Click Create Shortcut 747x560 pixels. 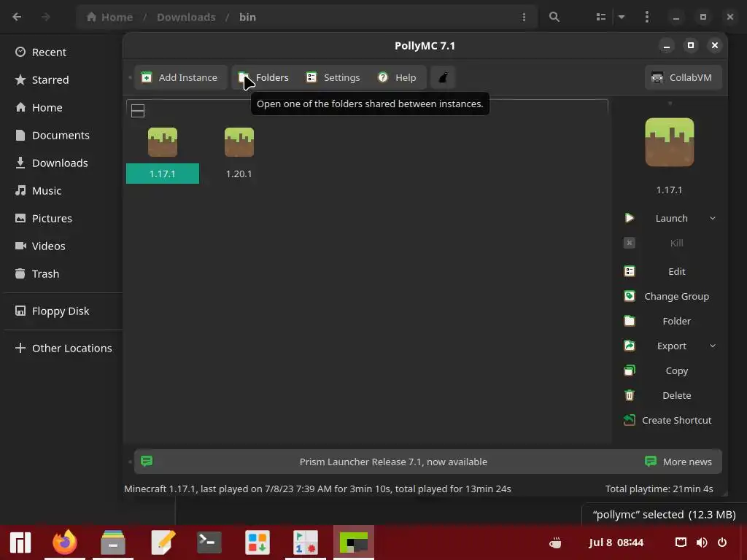point(670,420)
